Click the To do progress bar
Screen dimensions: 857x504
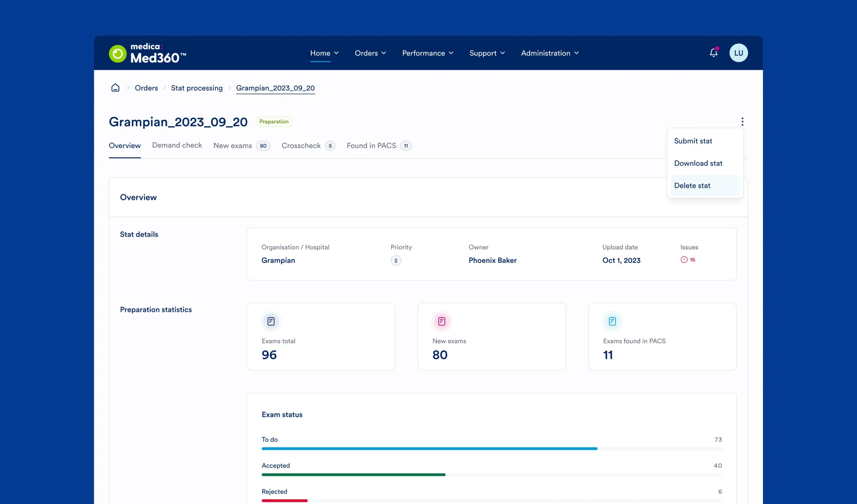click(x=492, y=448)
